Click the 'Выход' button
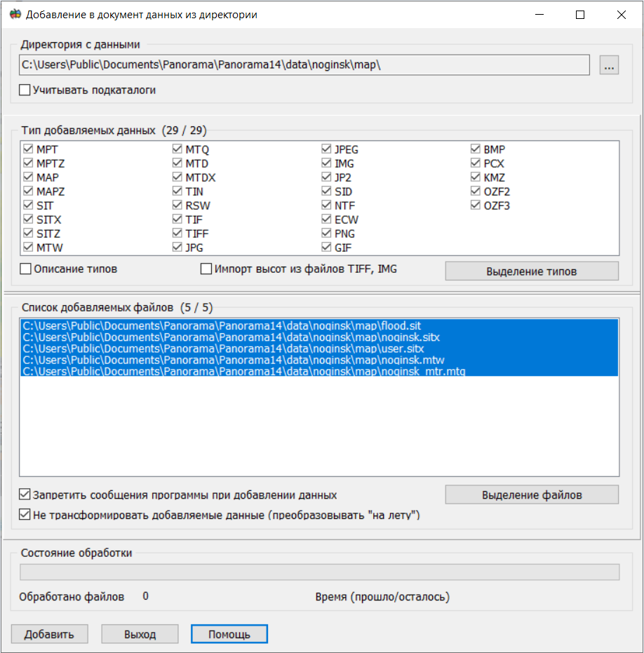This screenshot has height=653, width=644. pos(140,634)
